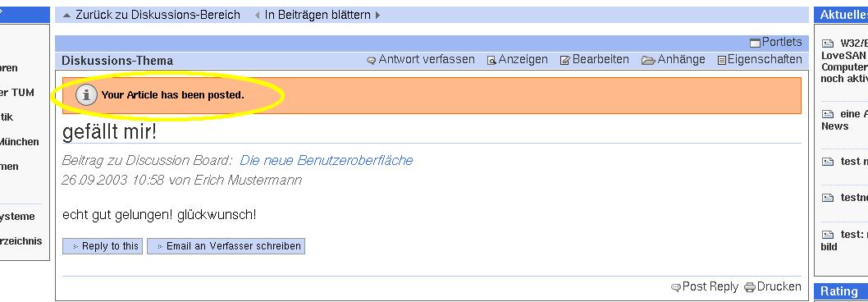Screen dimensions: 868x302
Task: Open the Die neue Benutzeroberfläche link
Action: pos(326,161)
